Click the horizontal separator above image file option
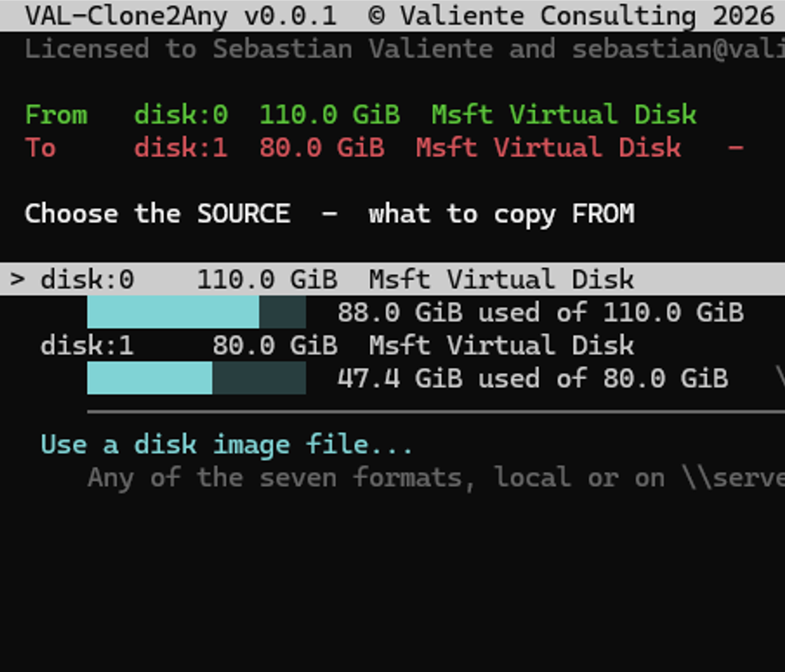 [436, 412]
